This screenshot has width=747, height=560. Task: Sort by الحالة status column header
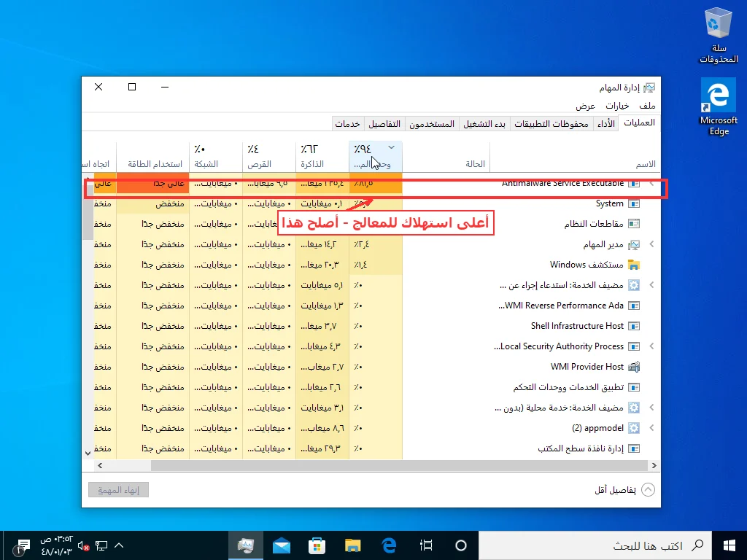coord(446,157)
